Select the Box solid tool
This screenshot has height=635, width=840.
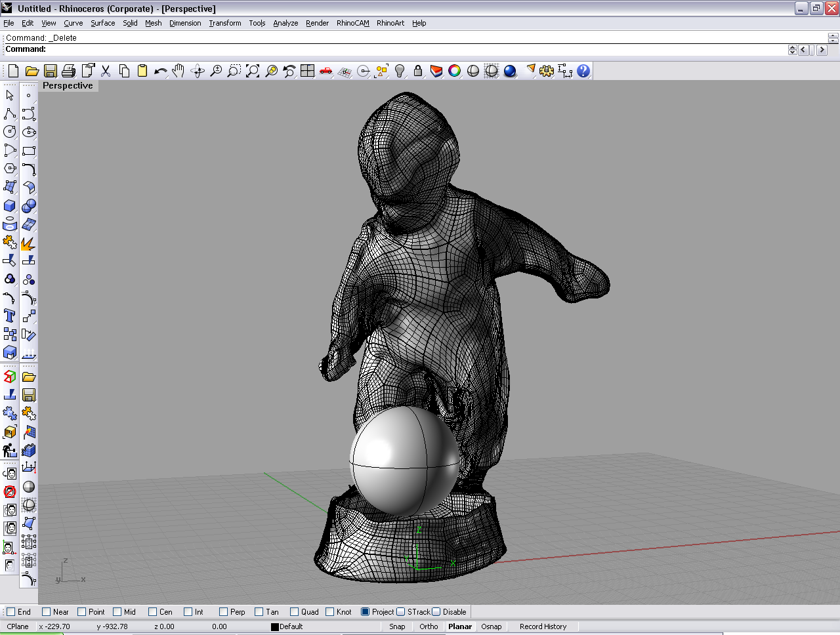tap(10, 205)
